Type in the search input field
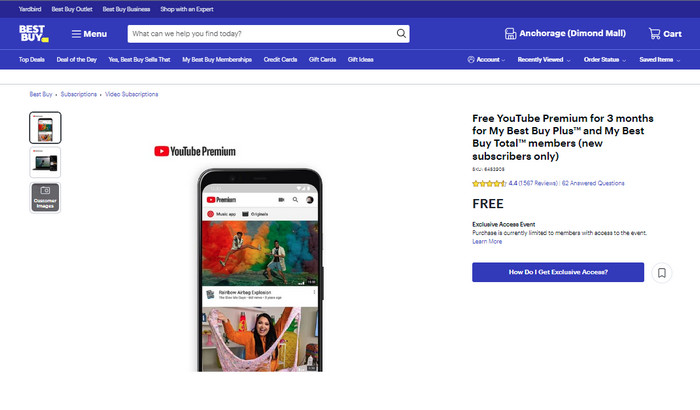 [x=260, y=33]
